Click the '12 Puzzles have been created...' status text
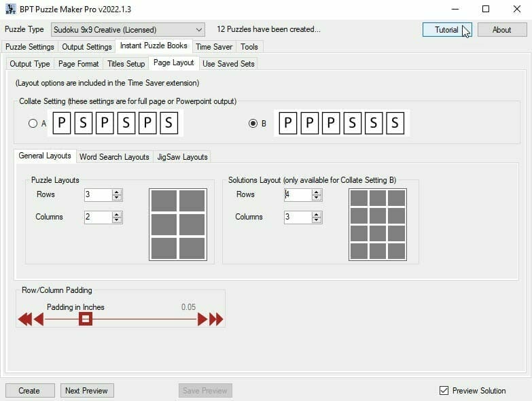This screenshot has height=401, width=532. 268,29
